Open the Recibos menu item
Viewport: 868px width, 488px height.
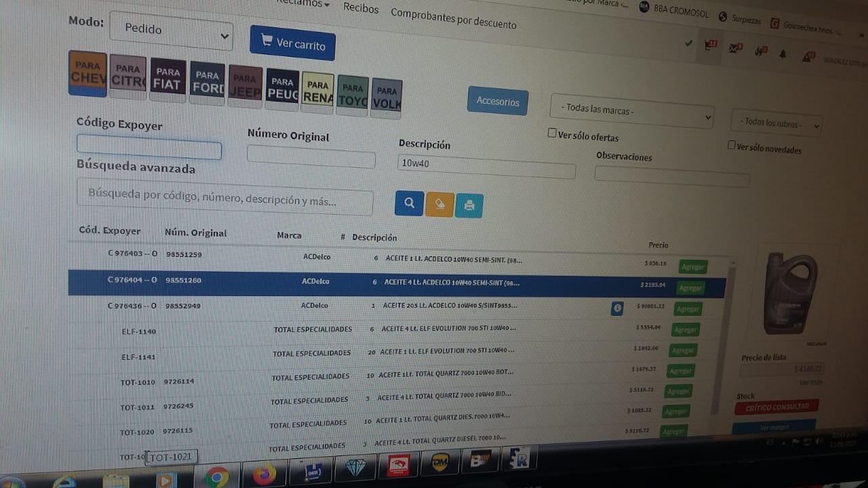pyautogui.click(x=361, y=8)
